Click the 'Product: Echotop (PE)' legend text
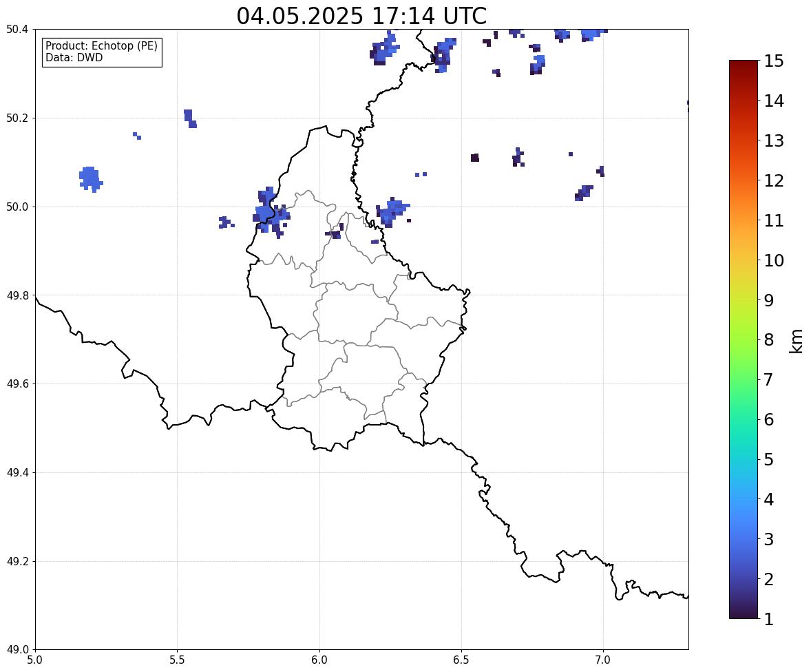This screenshot has height=672, width=811. (x=101, y=46)
